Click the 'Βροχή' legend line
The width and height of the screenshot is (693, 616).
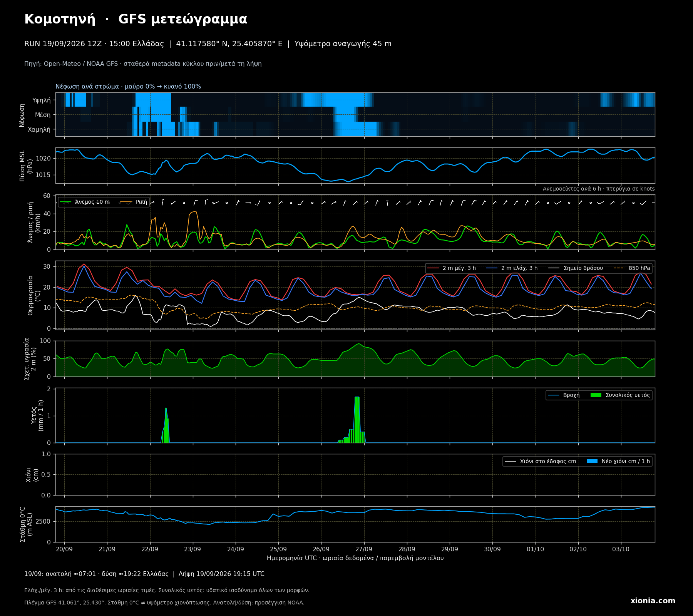click(x=554, y=395)
